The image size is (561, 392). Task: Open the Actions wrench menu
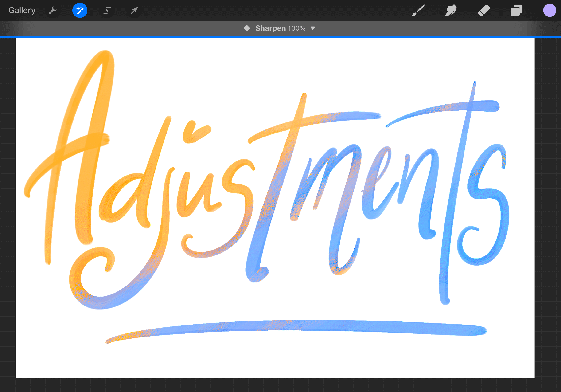(53, 10)
